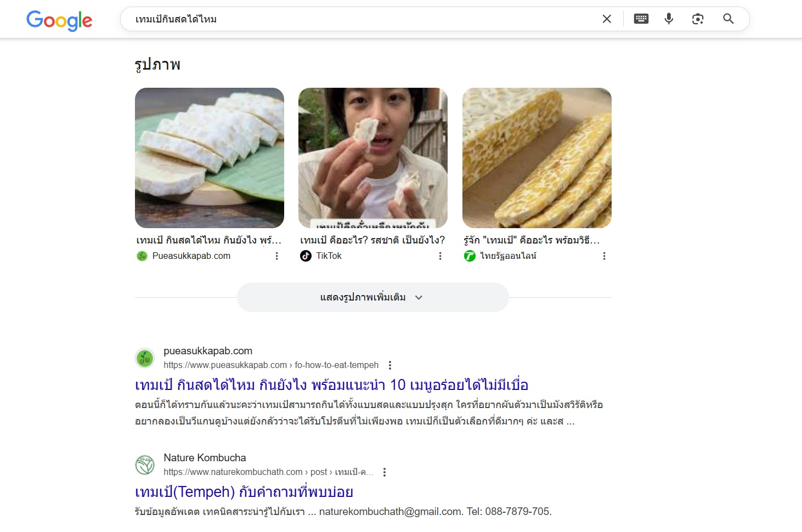Open the on-screen keyboard input tool
Screen dimensions: 802x532
point(641,19)
